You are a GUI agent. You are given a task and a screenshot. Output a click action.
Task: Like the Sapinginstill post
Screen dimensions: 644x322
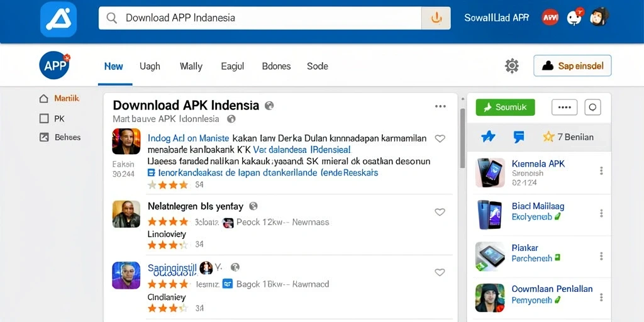440,272
